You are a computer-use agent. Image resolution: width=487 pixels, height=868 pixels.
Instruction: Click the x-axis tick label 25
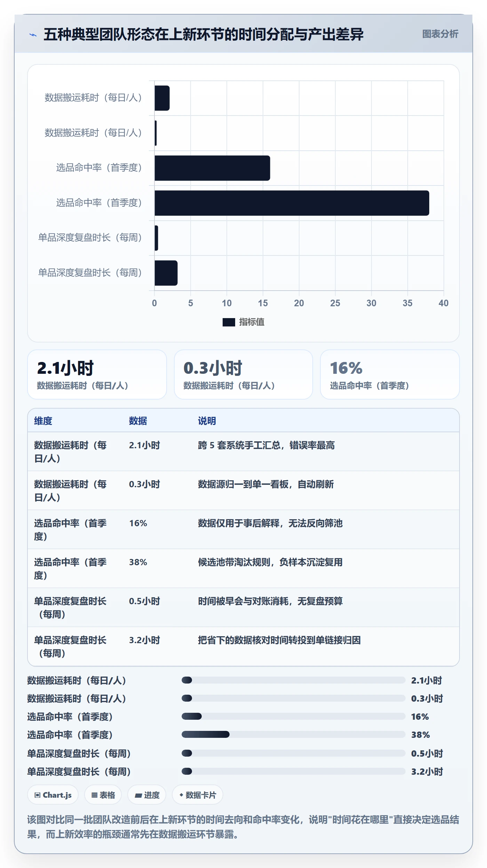(x=335, y=303)
